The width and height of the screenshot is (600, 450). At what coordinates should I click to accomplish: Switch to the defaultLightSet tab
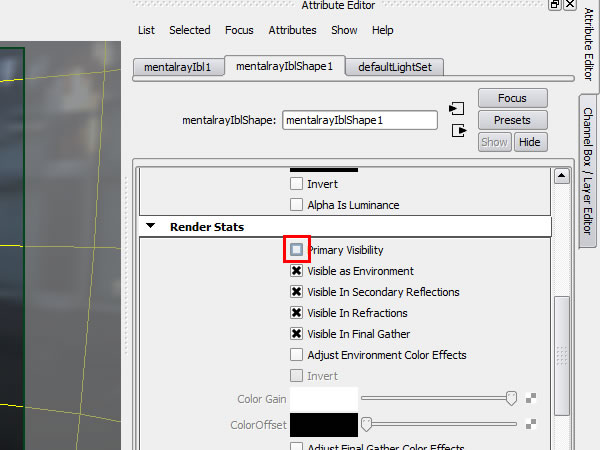coord(395,67)
